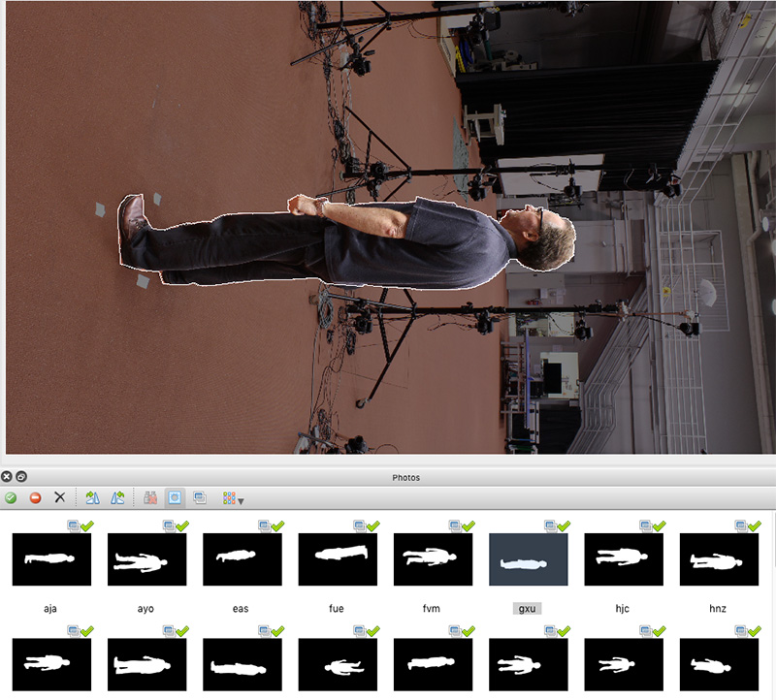This screenshot has width=776, height=700.
Task: Select the hnz mask thumbnail
Action: pyautogui.click(x=719, y=559)
